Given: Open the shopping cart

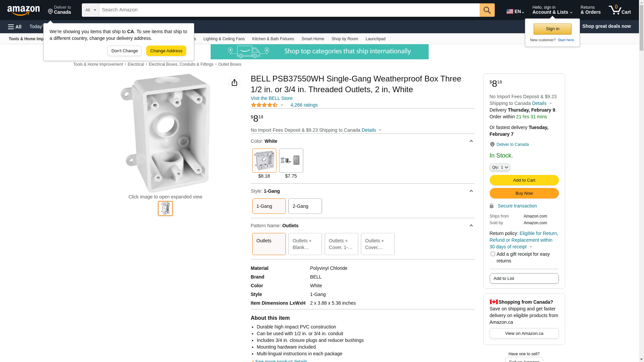Looking at the screenshot, I should click(620, 10).
